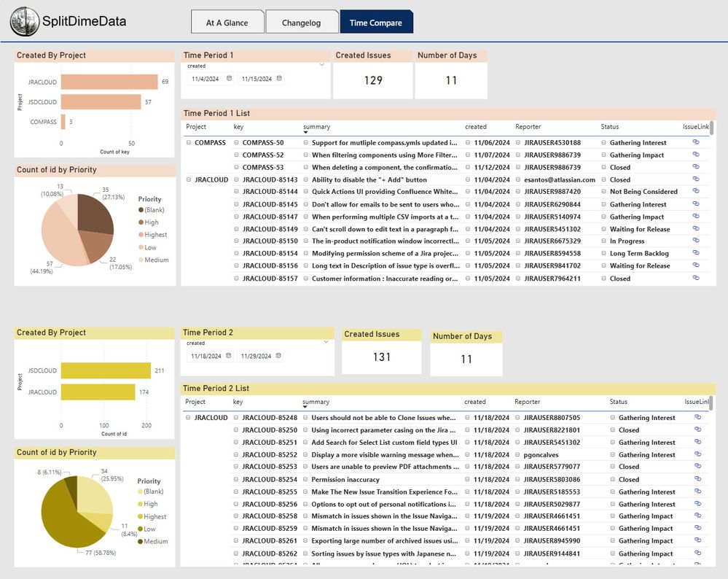The width and height of the screenshot is (728, 579).
Task: Open calendar picker for 11/18/2024 start date
Action: (229, 356)
